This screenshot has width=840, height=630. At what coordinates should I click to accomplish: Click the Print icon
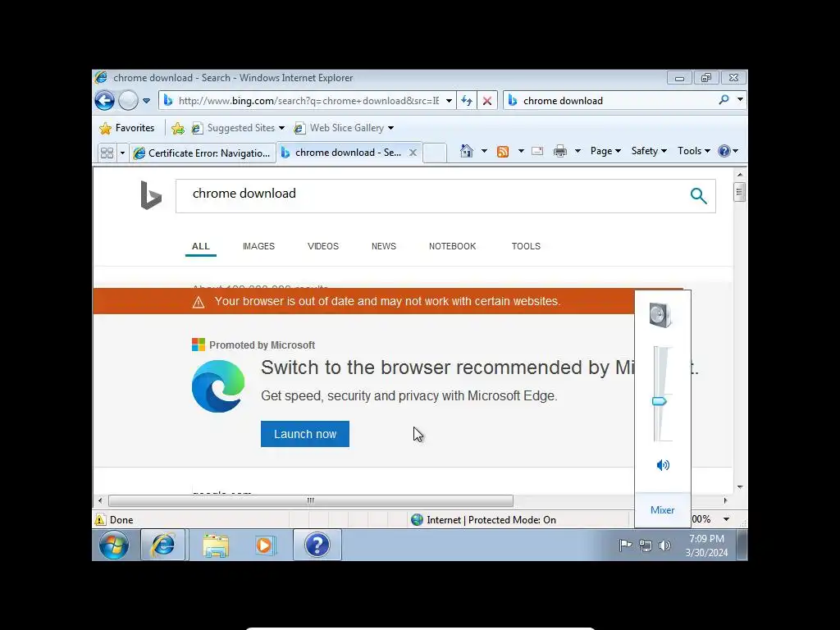[x=559, y=152]
